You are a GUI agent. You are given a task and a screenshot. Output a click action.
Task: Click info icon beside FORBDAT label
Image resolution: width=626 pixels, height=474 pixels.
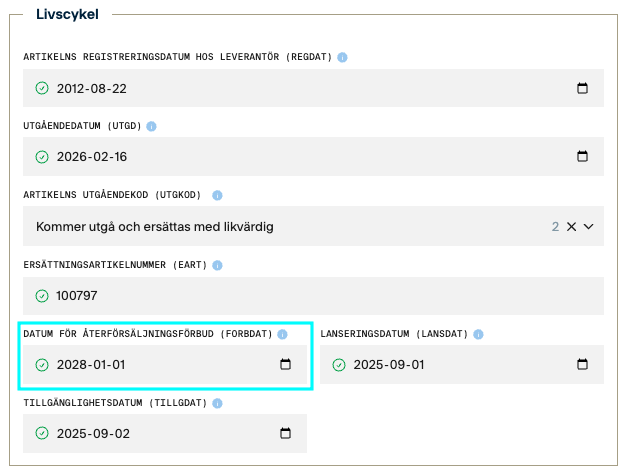pyautogui.click(x=283, y=334)
